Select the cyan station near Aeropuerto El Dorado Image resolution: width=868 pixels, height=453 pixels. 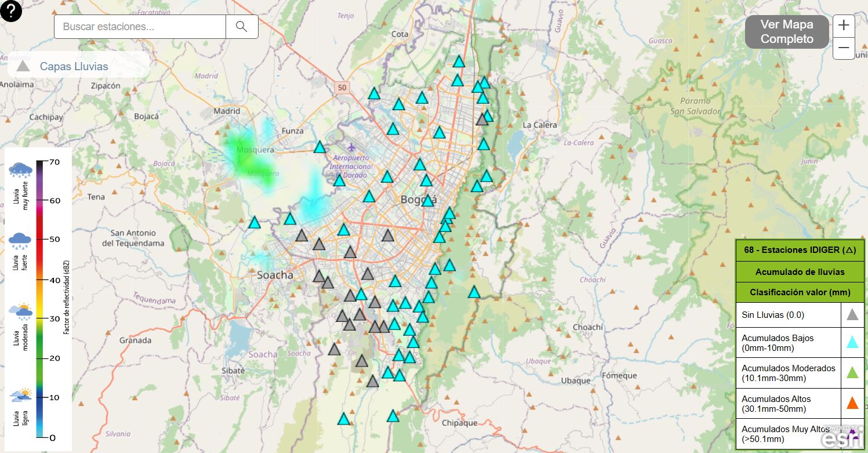click(x=339, y=180)
